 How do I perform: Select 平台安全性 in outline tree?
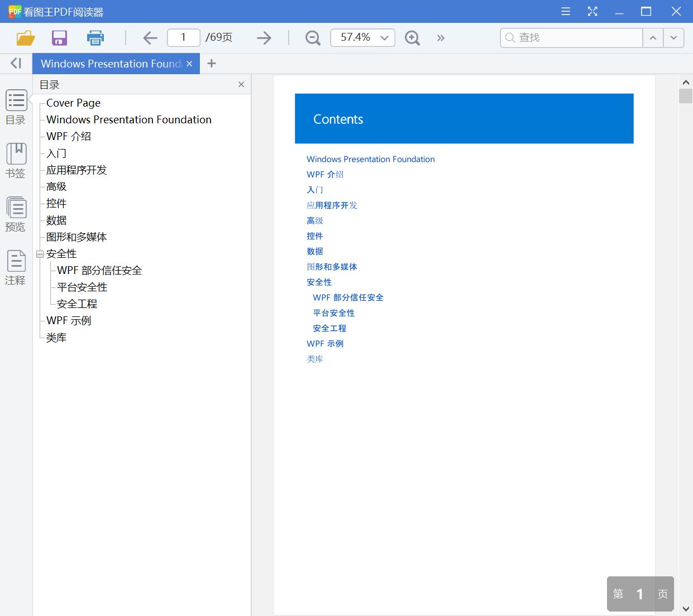click(x=82, y=287)
